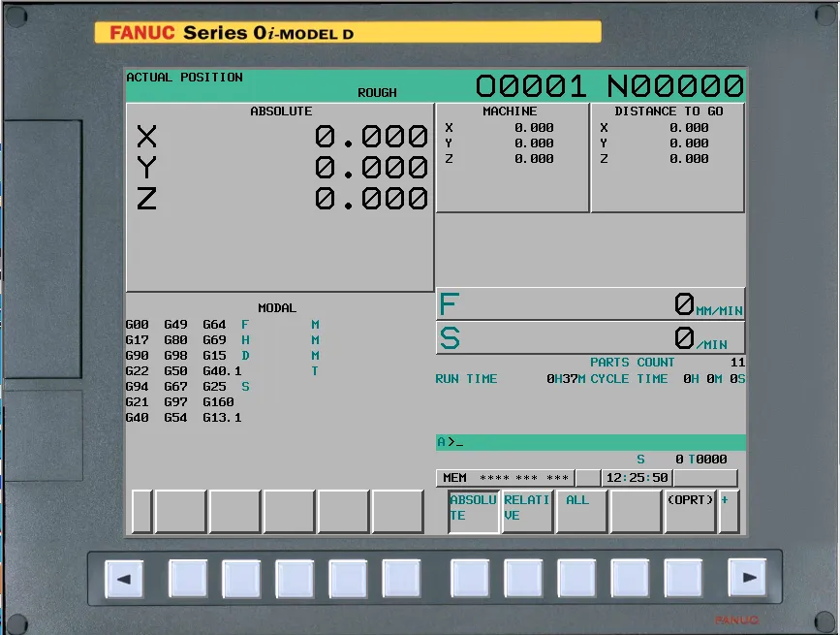This screenshot has width=840, height=635.
Task: Click modal code G64
Action: pyautogui.click(x=214, y=325)
